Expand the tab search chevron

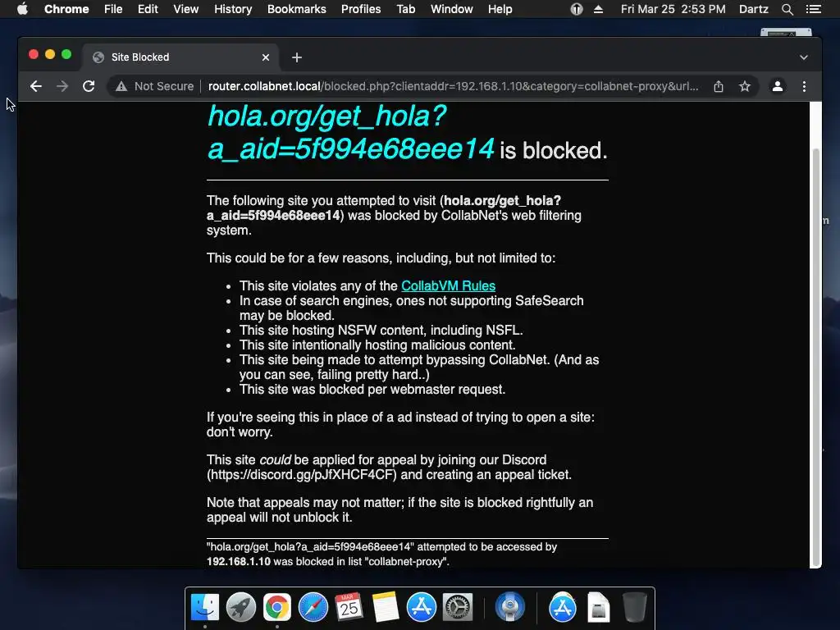click(804, 57)
